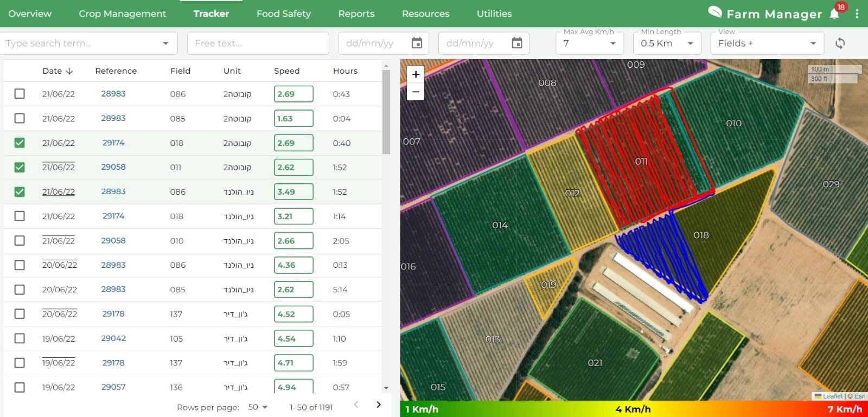The height and width of the screenshot is (417, 868).
Task: Click the 4.94 speed value button
Action: click(293, 387)
